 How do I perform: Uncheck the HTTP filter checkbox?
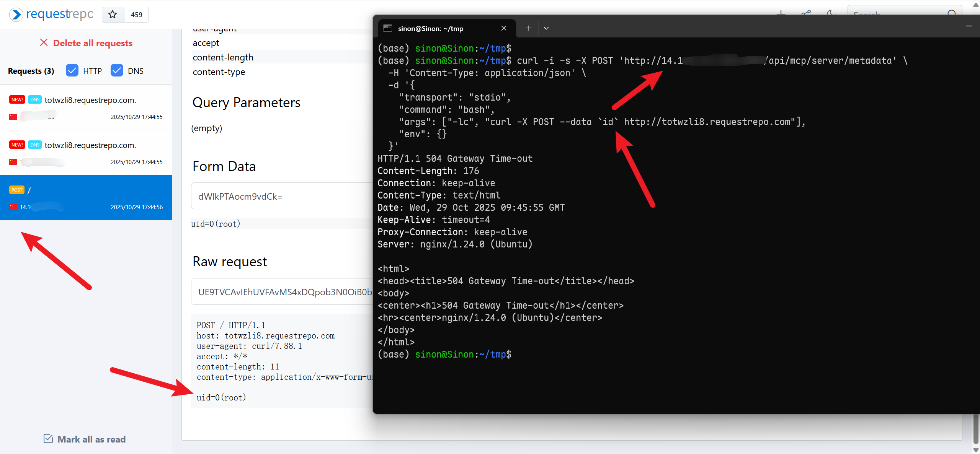click(x=72, y=71)
